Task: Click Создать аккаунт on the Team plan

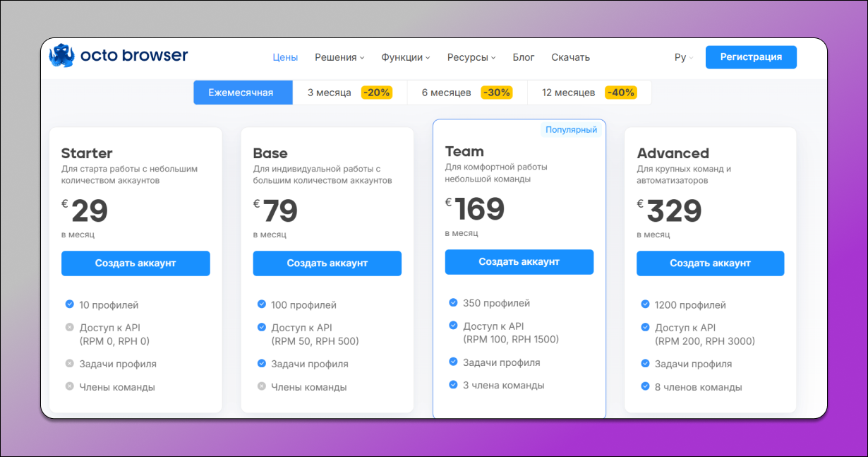Action: pos(519,261)
